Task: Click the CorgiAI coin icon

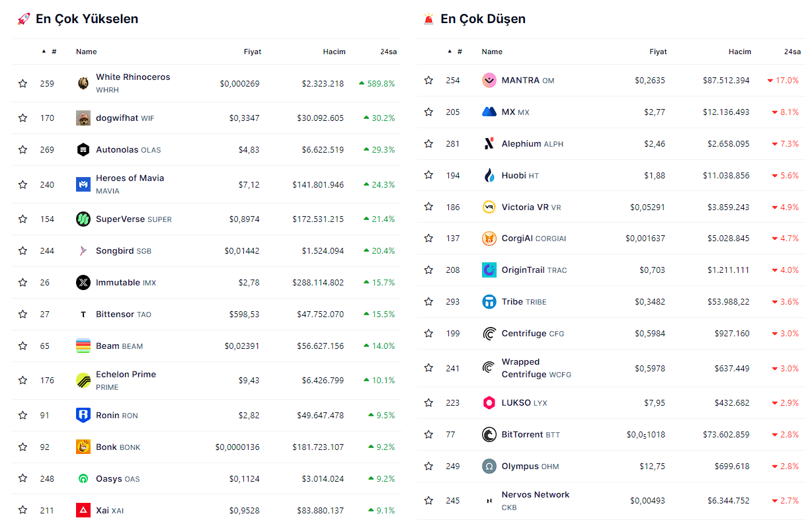Action: tap(489, 239)
